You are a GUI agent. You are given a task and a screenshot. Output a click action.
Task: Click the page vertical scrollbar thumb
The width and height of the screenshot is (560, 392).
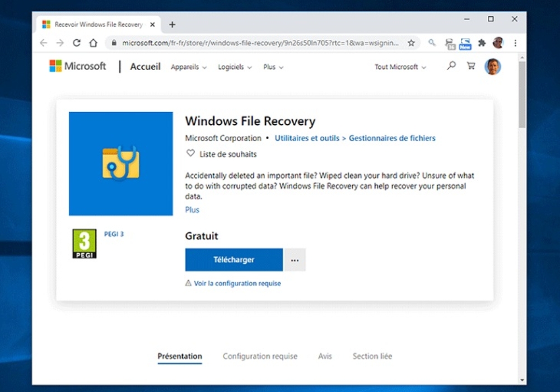(522, 95)
